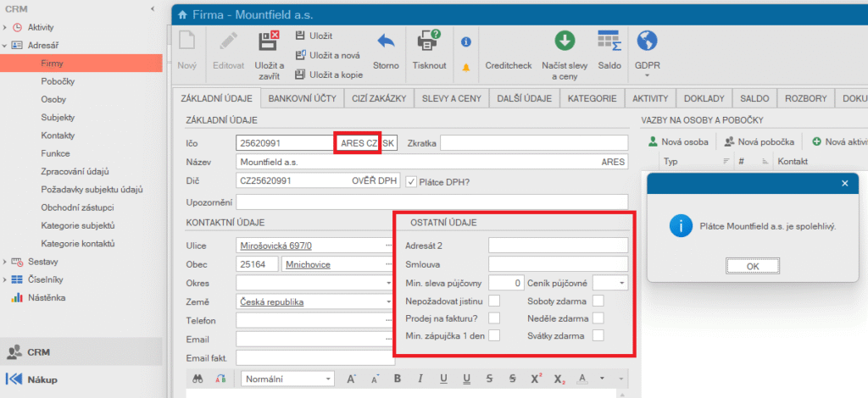
Task: Increase font size in editor toolbar
Action: (350, 379)
